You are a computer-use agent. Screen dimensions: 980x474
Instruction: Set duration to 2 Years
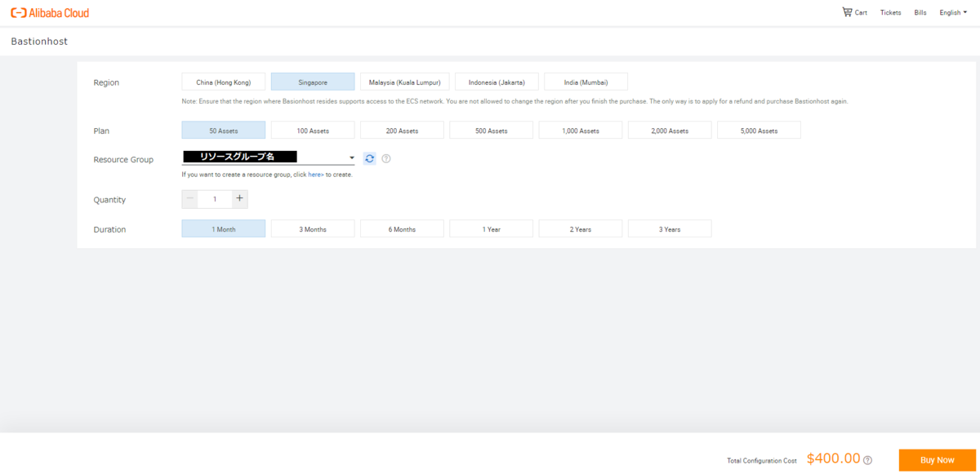click(581, 229)
